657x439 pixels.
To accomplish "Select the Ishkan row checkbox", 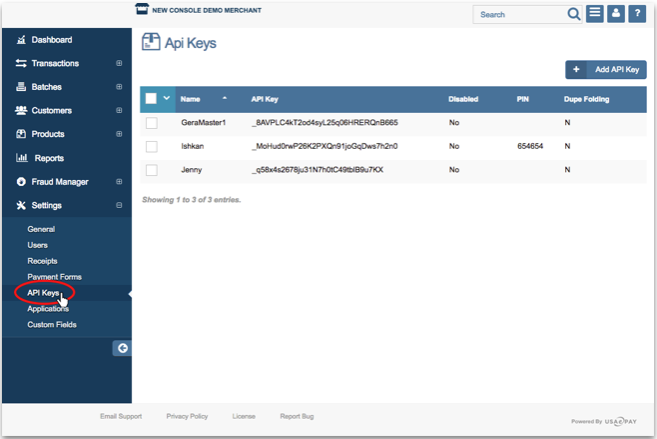I will click(152, 146).
